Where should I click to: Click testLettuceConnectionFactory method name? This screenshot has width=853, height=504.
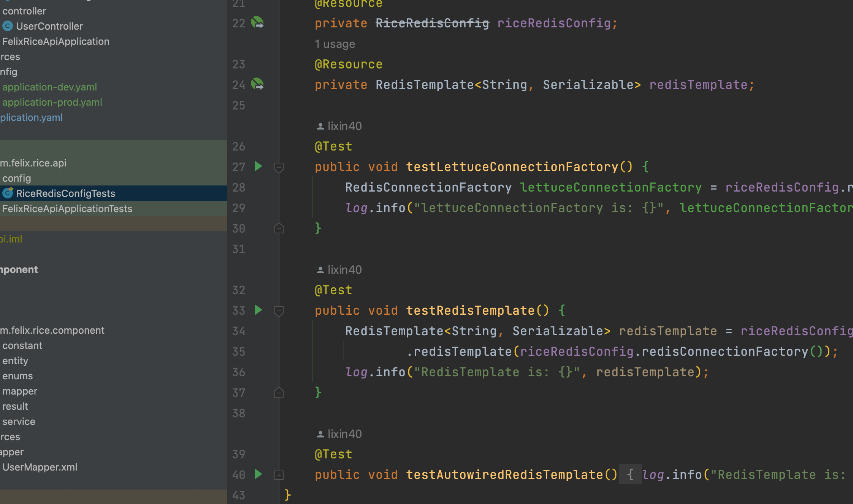tap(512, 167)
